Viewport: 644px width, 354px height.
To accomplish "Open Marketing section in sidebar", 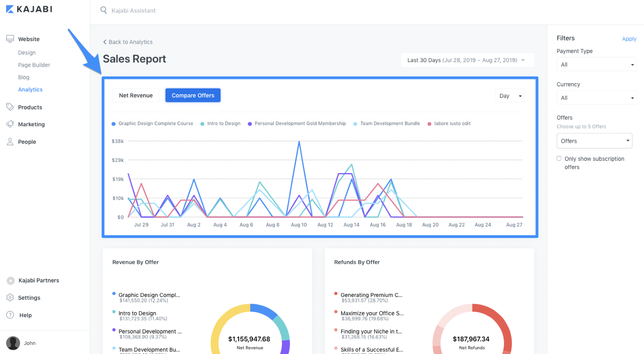I will tap(31, 124).
